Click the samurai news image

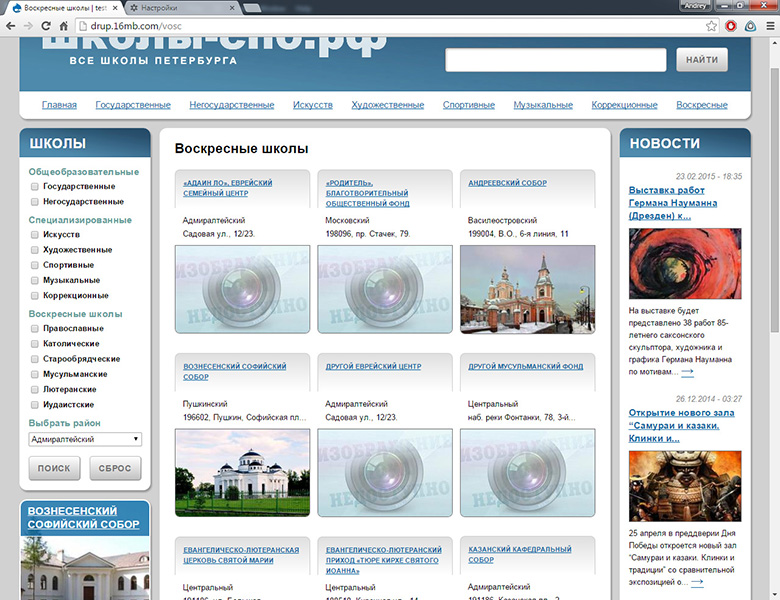(684, 486)
